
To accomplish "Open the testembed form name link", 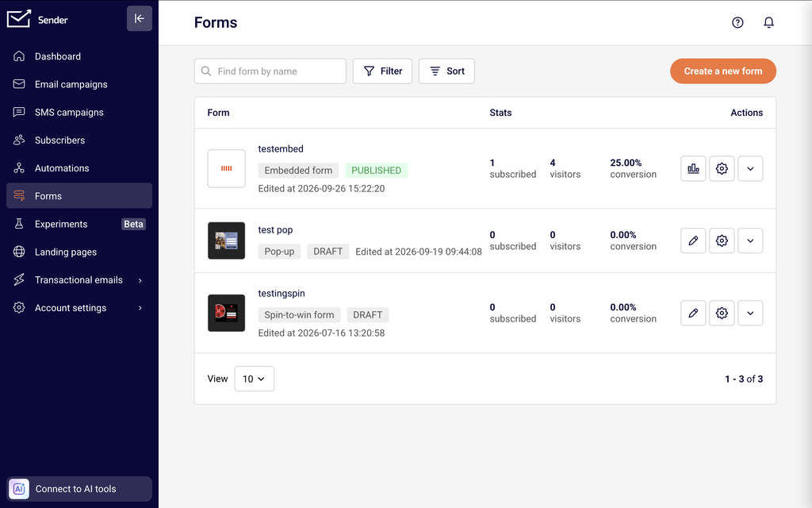I will (281, 148).
